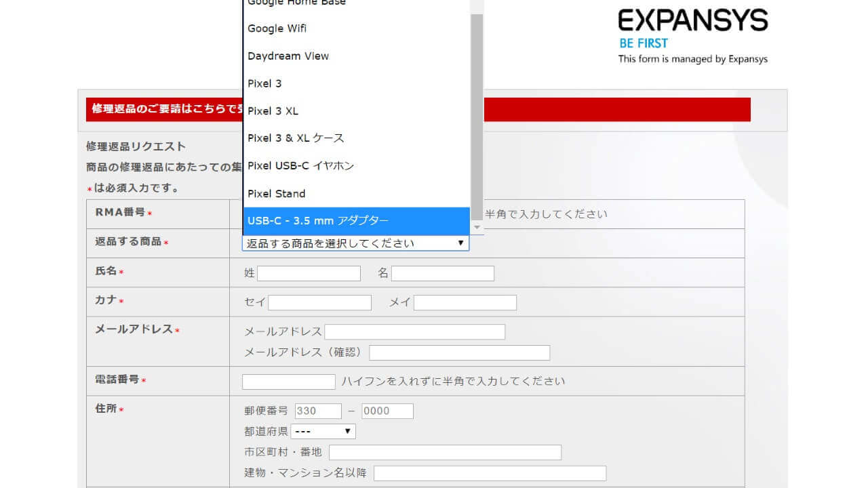Choose Daydream View option
Screen dimensions: 868x488
click(x=288, y=56)
